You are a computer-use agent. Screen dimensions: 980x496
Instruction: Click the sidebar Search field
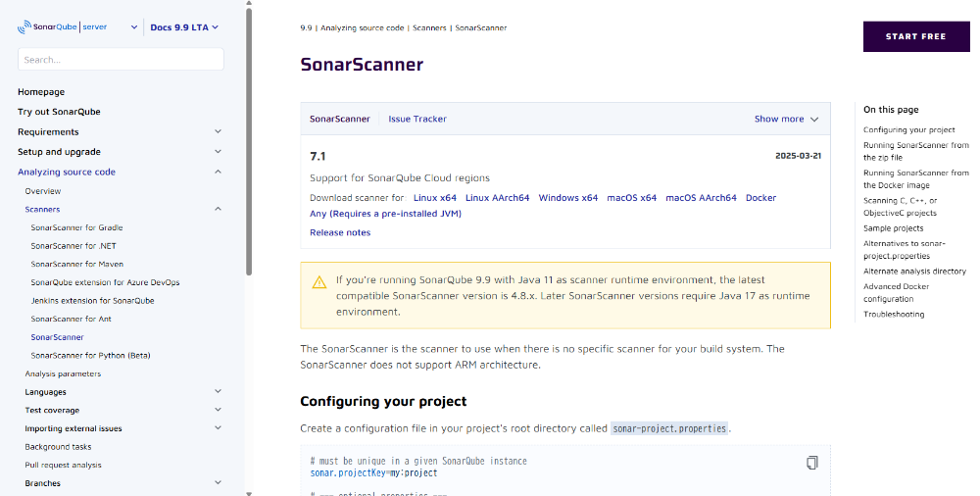coord(121,60)
